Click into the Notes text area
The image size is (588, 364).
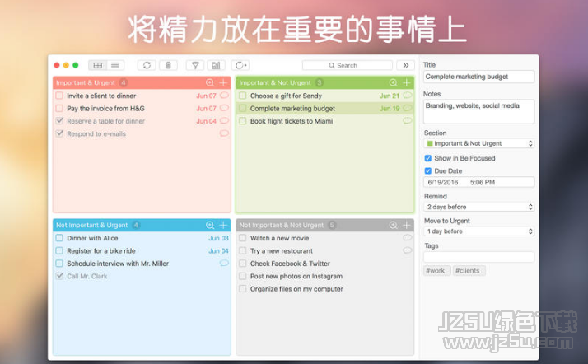click(x=478, y=111)
